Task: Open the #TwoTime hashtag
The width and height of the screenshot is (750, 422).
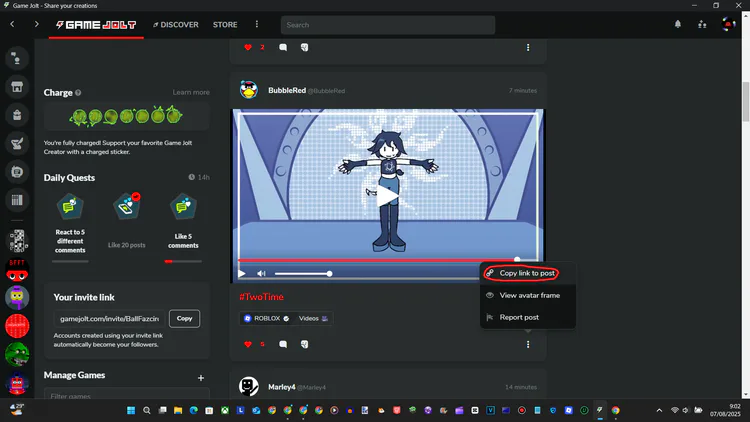Action: coord(262,297)
